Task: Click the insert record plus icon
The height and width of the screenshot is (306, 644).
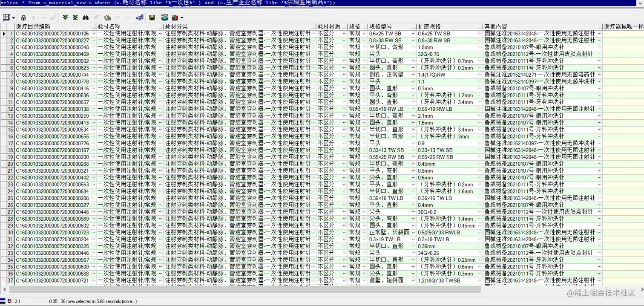Action: pyautogui.click(x=33, y=17)
